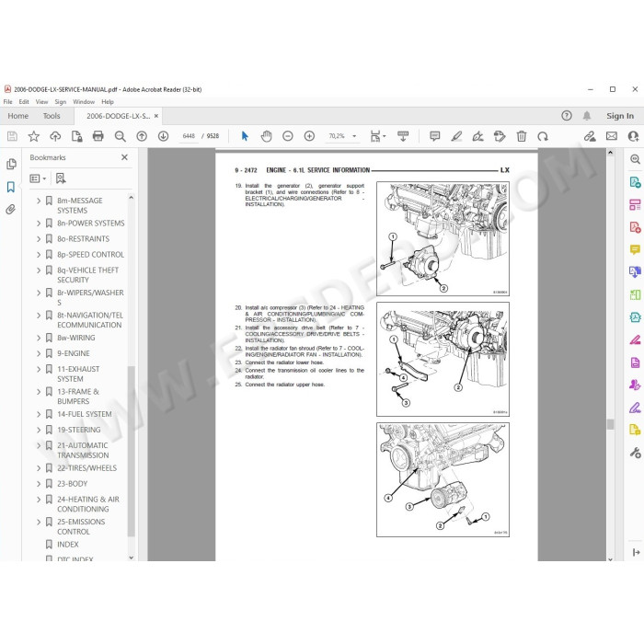
Task: Rotate page clockwise icon
Action: tap(543, 136)
